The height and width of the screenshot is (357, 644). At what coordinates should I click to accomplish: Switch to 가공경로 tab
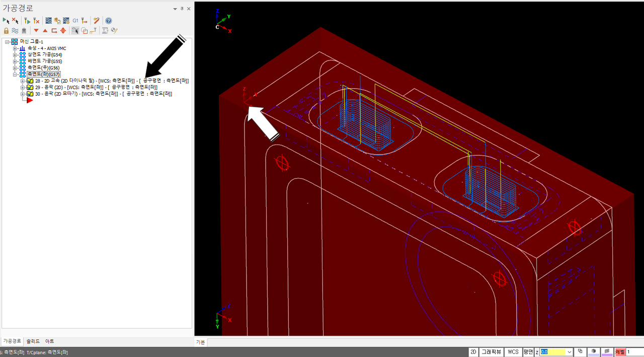(12, 341)
